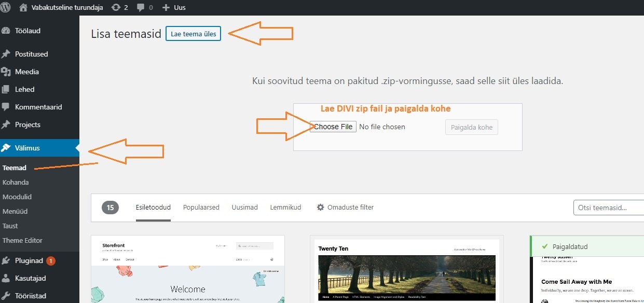Screen dimensions: 644x303
Task: Switch to the Esiletoodud tab
Action: click(x=153, y=207)
